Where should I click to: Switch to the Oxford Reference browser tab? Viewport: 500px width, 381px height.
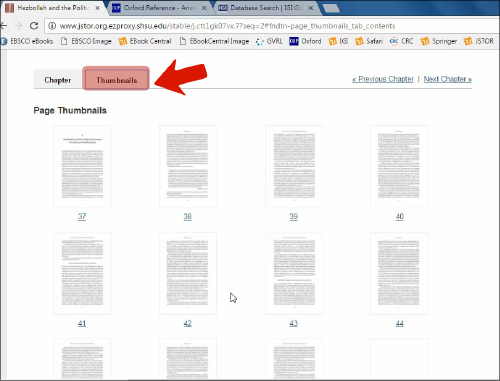click(x=159, y=8)
